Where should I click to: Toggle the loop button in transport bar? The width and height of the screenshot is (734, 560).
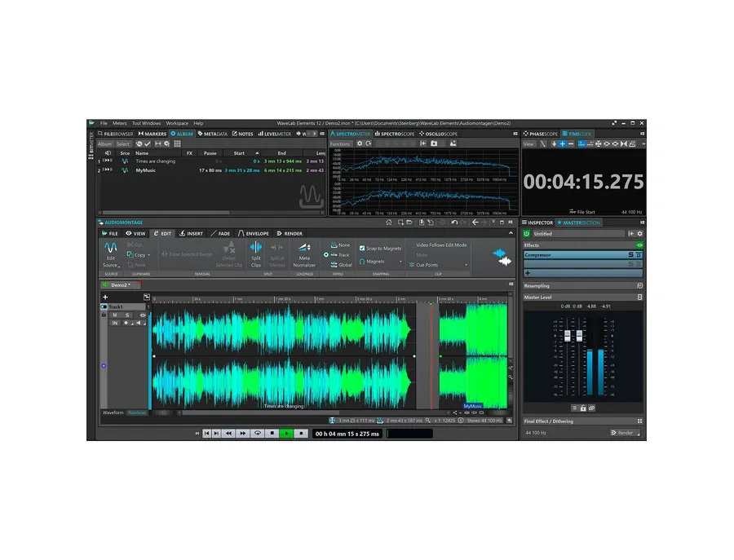(x=258, y=434)
